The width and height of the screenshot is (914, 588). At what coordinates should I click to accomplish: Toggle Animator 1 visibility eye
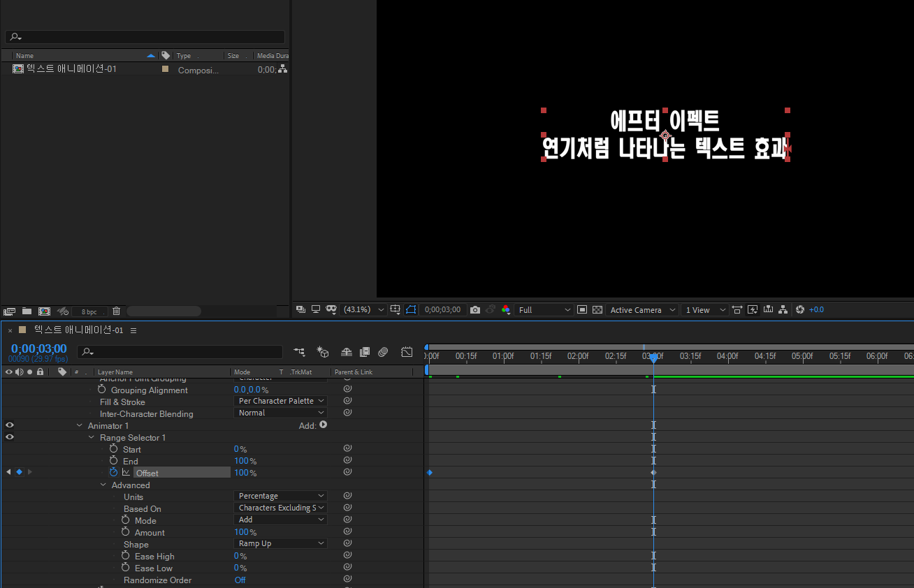point(10,425)
